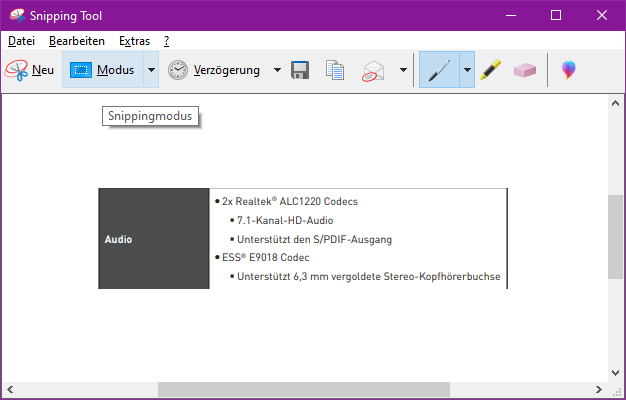Click the horizontal scrollbar left arrow
626x400 pixels.
pyautogui.click(x=10, y=389)
